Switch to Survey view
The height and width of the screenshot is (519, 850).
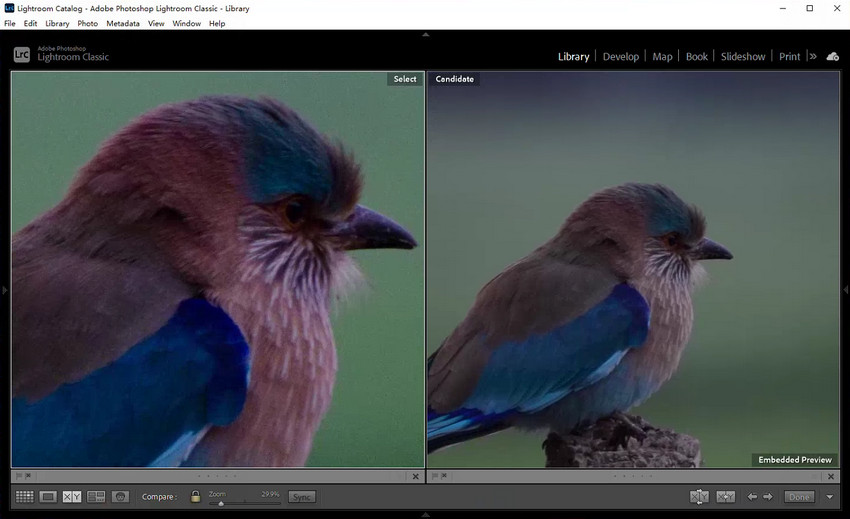tap(96, 496)
